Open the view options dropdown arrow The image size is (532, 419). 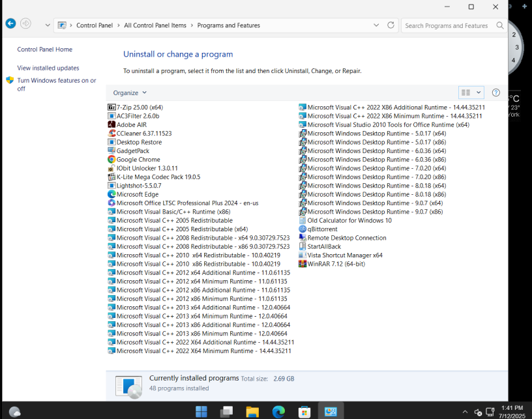[479, 93]
